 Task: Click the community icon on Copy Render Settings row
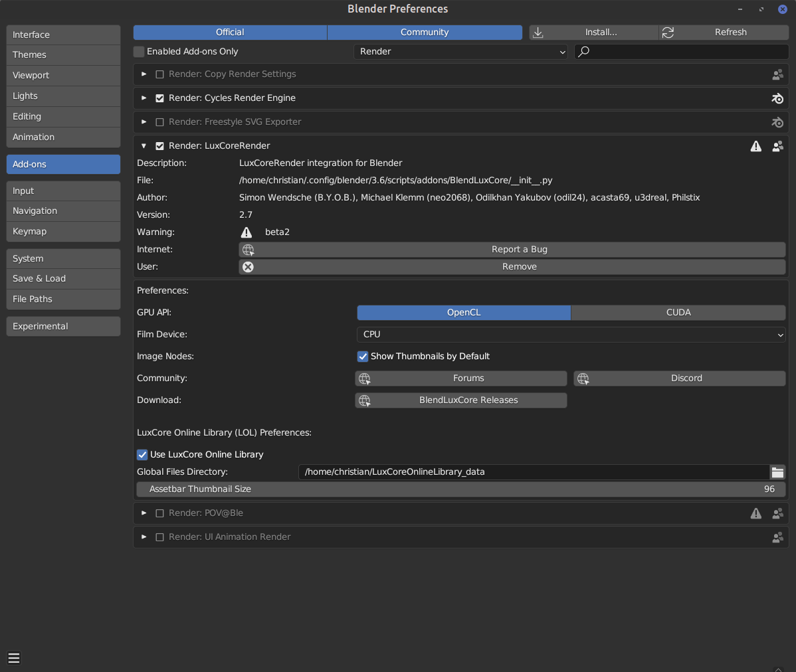[777, 74]
